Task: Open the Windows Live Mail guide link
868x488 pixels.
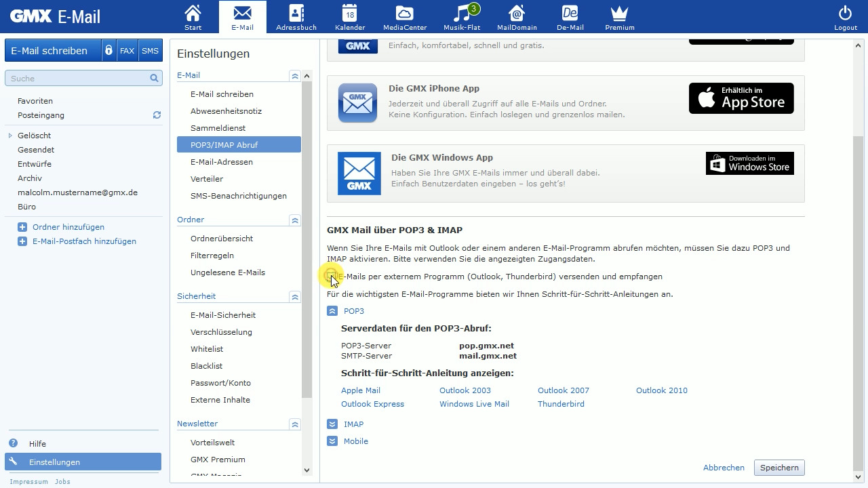Action: coord(474,404)
